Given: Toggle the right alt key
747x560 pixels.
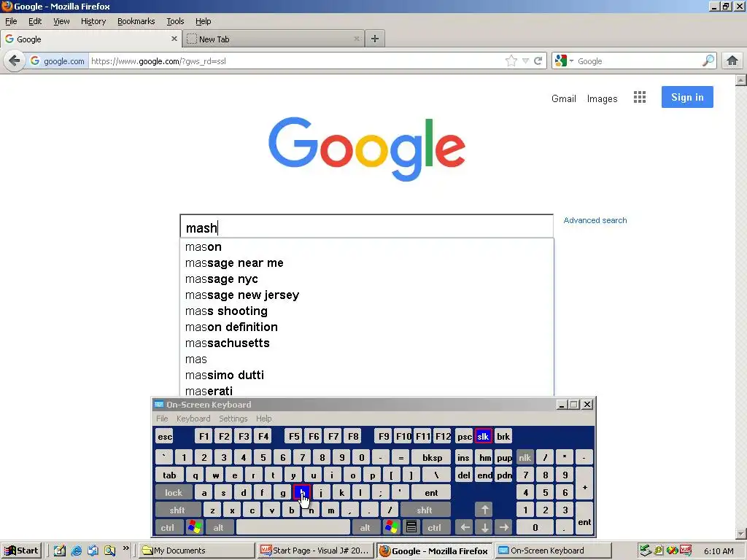Looking at the screenshot, I should (365, 527).
